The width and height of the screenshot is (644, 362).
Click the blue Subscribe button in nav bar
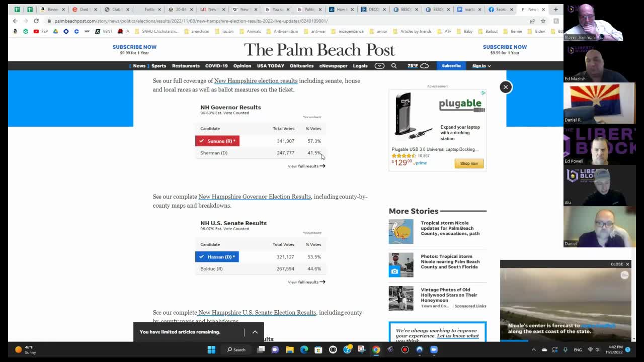451,66
